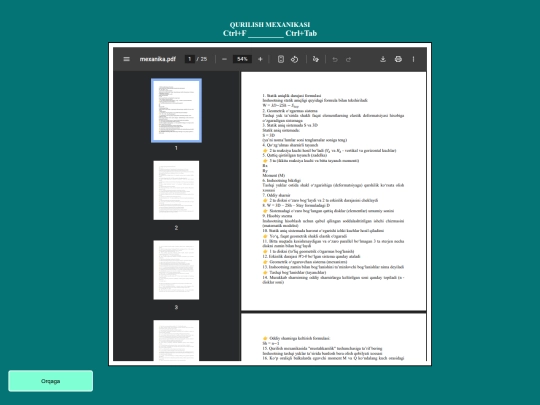Image resolution: width=540 pixels, height=405 pixels.
Task: Rotate the document counterclockwise
Action: (294, 59)
